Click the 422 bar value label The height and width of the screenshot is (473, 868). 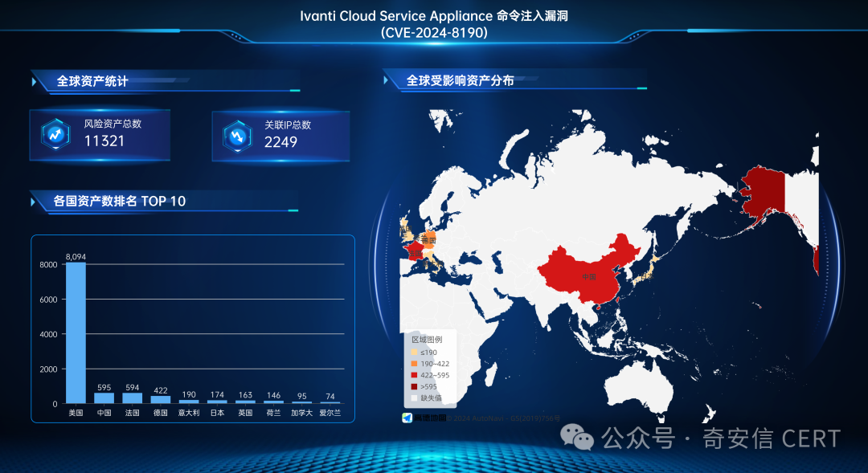point(161,390)
